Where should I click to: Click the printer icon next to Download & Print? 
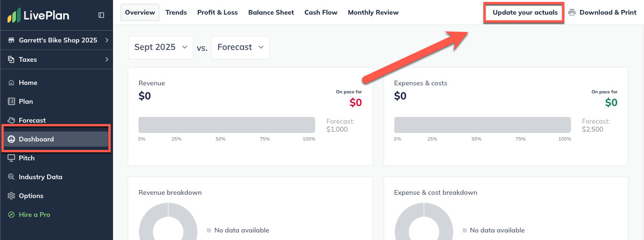572,12
